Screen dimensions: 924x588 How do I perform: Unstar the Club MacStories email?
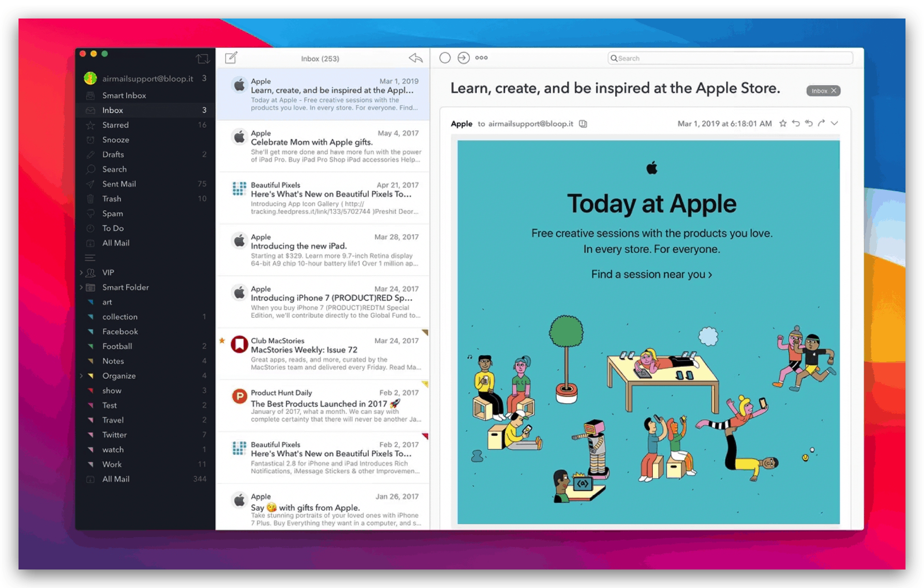(x=222, y=341)
